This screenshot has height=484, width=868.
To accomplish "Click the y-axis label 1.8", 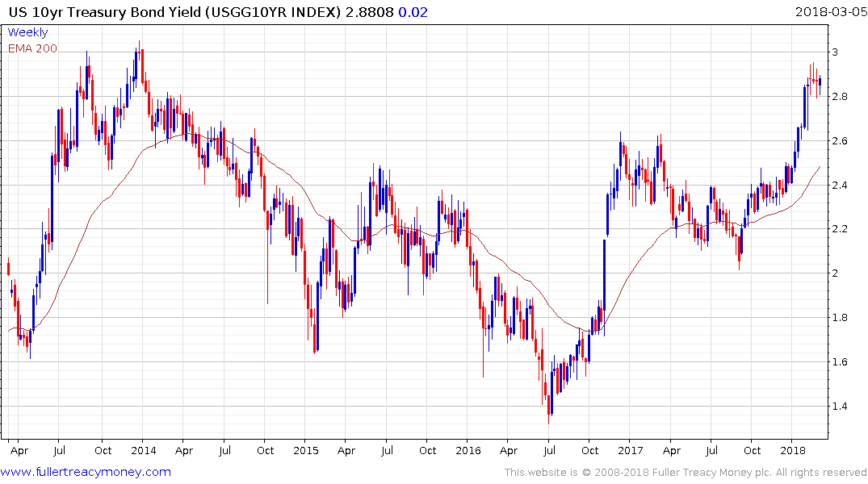I will point(839,318).
